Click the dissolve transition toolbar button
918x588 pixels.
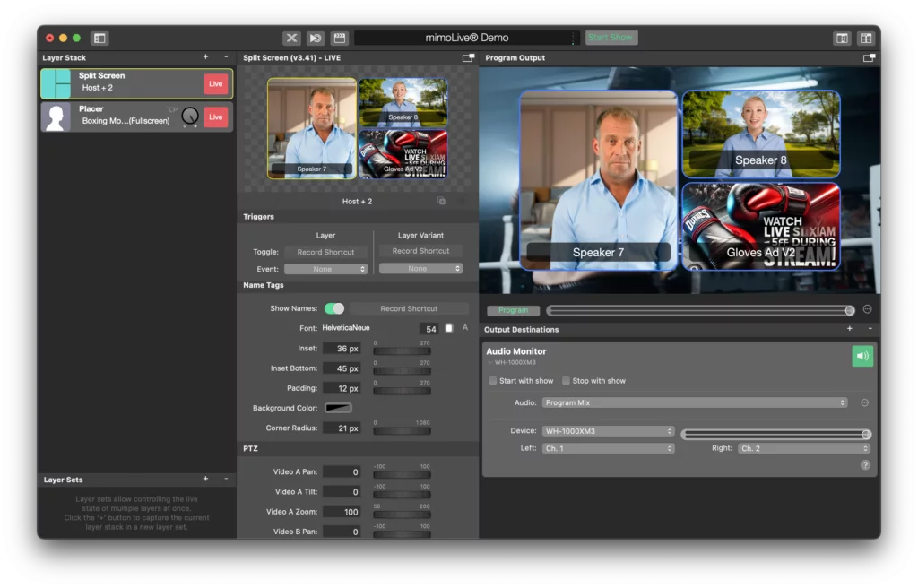click(x=315, y=38)
